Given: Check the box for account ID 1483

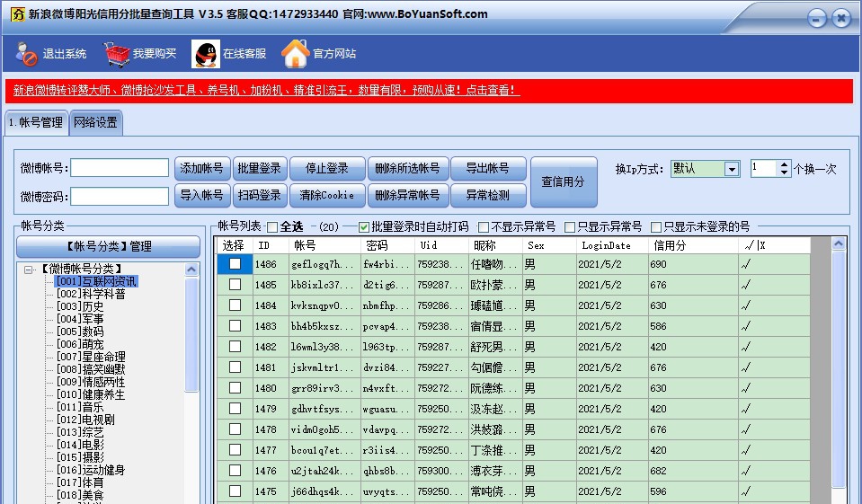Looking at the screenshot, I should point(235,326).
